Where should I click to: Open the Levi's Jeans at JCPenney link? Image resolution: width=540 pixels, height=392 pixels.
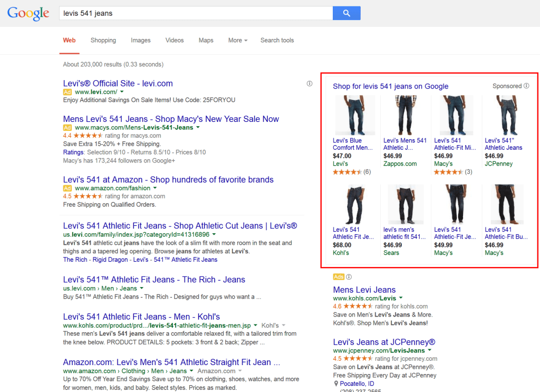[x=384, y=342]
